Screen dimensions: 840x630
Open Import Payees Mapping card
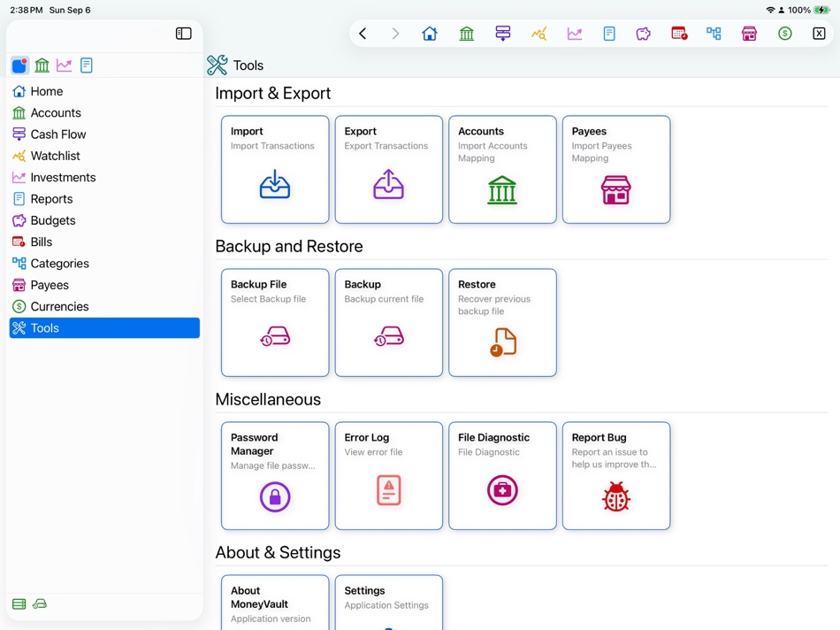[616, 169]
